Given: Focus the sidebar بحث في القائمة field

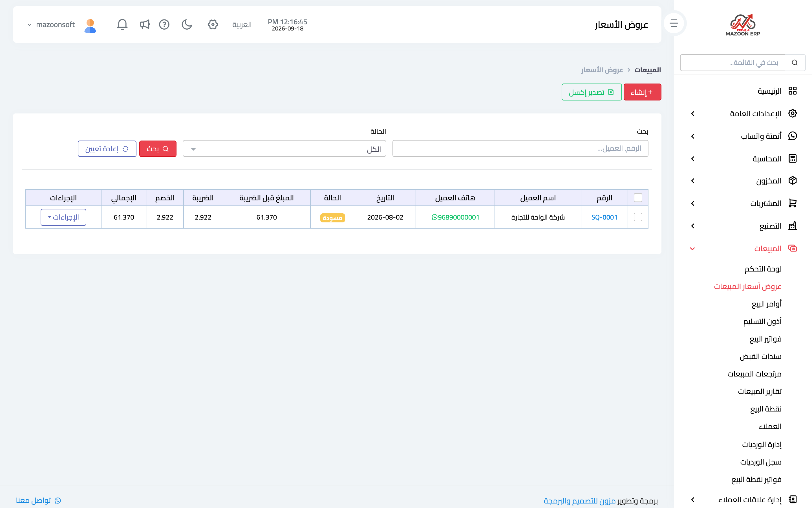Looking at the screenshot, I should coord(733,62).
